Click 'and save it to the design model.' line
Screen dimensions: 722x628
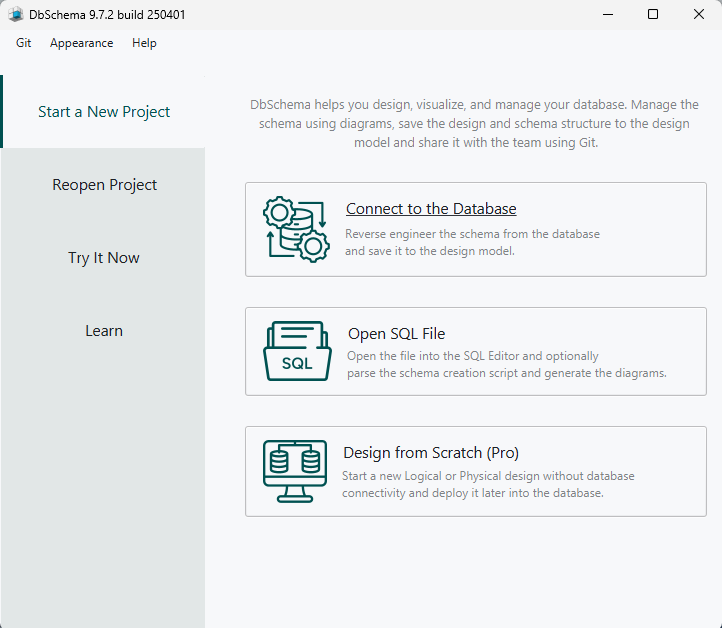tap(430, 251)
